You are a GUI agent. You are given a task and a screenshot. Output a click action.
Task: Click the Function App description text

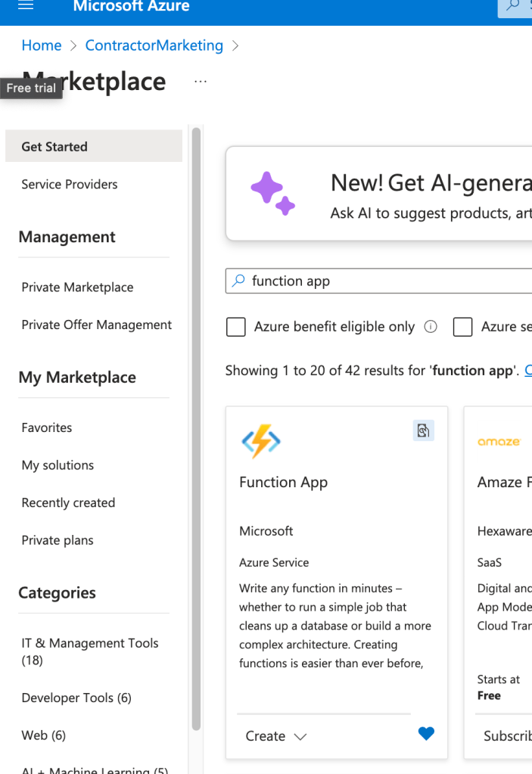[x=335, y=626]
